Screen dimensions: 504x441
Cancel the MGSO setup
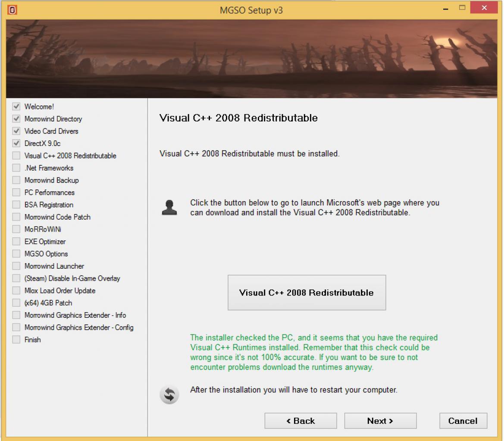coord(463,421)
